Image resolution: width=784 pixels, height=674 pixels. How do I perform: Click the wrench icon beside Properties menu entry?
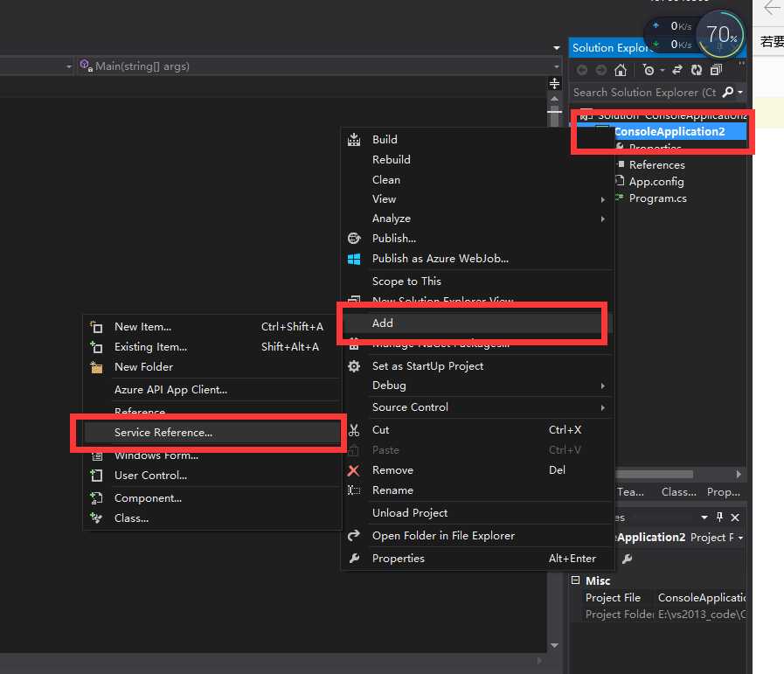(x=354, y=559)
